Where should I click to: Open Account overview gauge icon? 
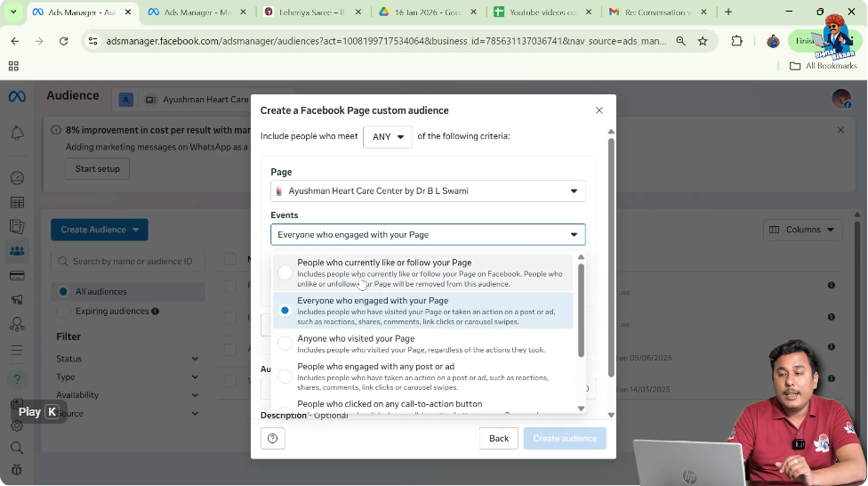click(17, 178)
